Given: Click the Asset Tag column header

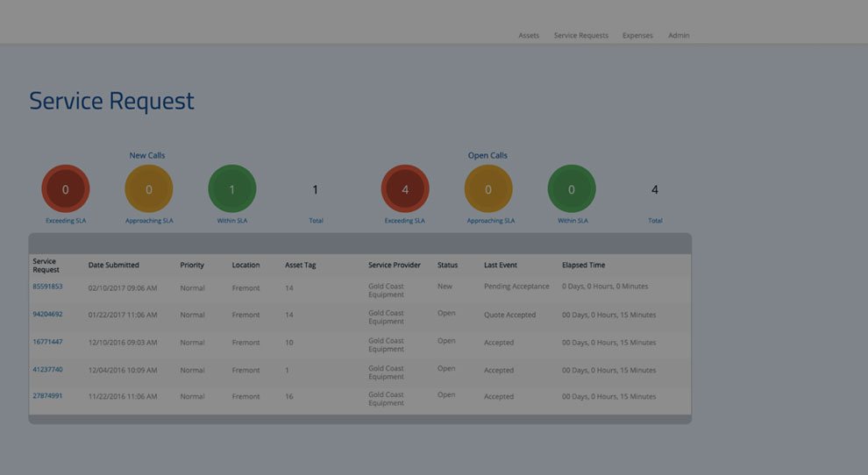Looking at the screenshot, I should click(x=301, y=266).
